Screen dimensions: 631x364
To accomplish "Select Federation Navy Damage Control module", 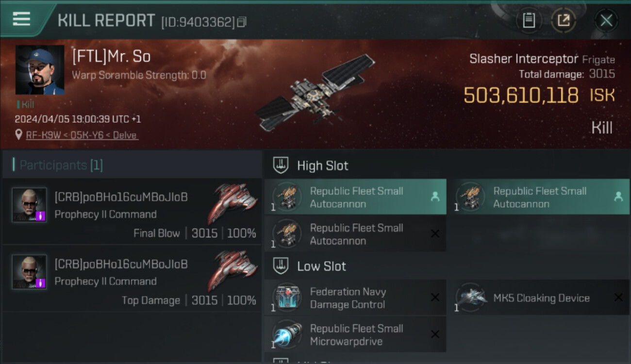I will click(355, 298).
